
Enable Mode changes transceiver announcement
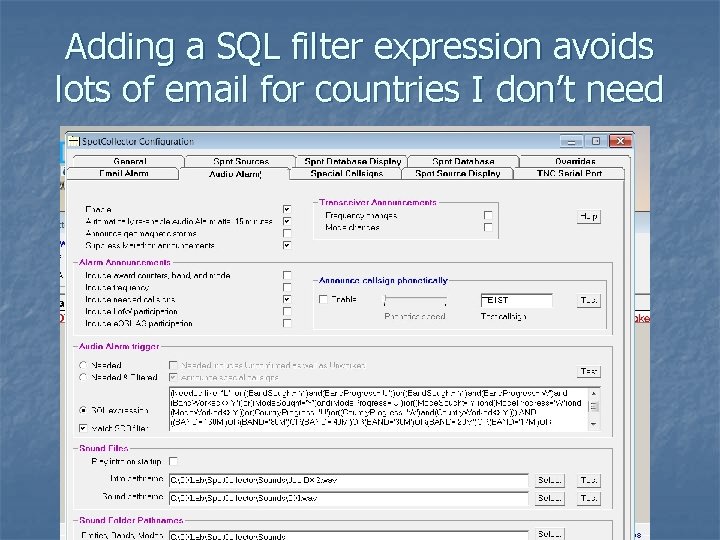tap(488, 227)
